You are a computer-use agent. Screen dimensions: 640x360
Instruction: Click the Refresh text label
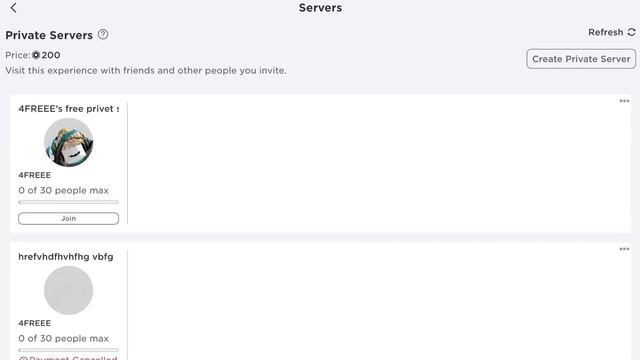tap(606, 32)
